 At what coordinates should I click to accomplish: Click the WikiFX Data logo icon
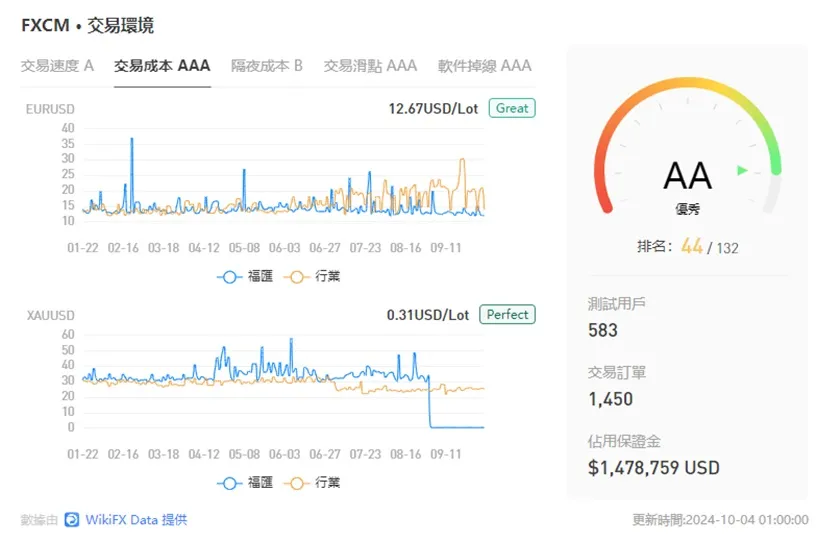(72, 520)
